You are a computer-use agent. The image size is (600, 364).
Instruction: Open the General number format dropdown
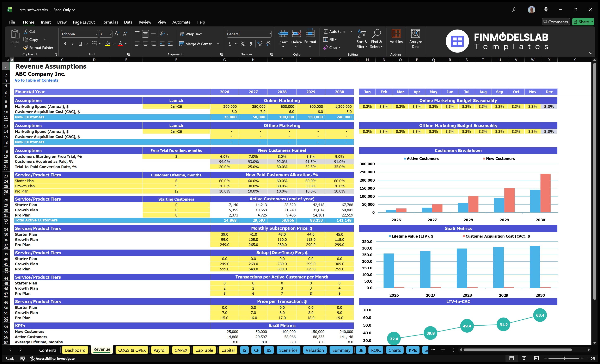[x=270, y=34]
